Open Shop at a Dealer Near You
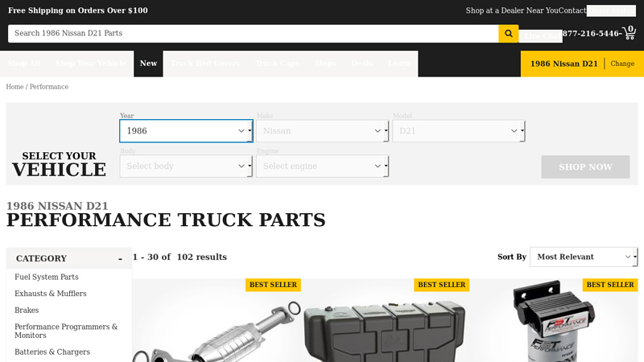Screen dimensions: 644x362 pos(512,10)
